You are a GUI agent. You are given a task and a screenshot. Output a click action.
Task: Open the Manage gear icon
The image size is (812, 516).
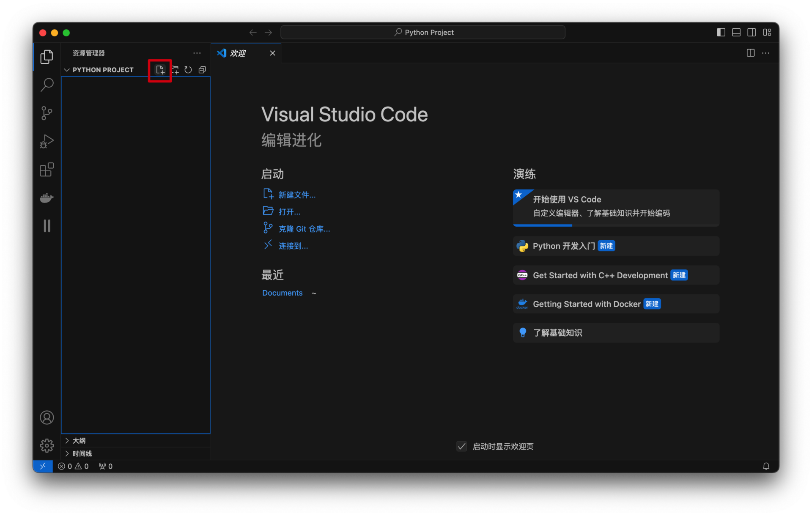47,445
